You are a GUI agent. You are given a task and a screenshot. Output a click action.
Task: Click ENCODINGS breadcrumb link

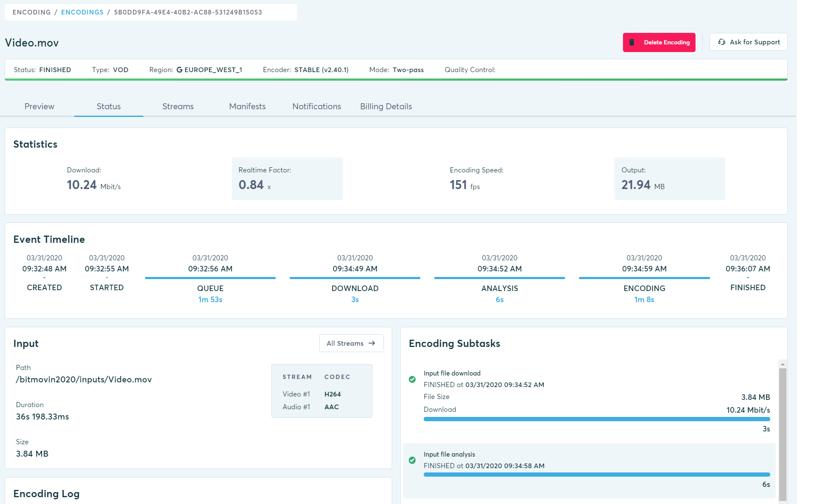[82, 12]
